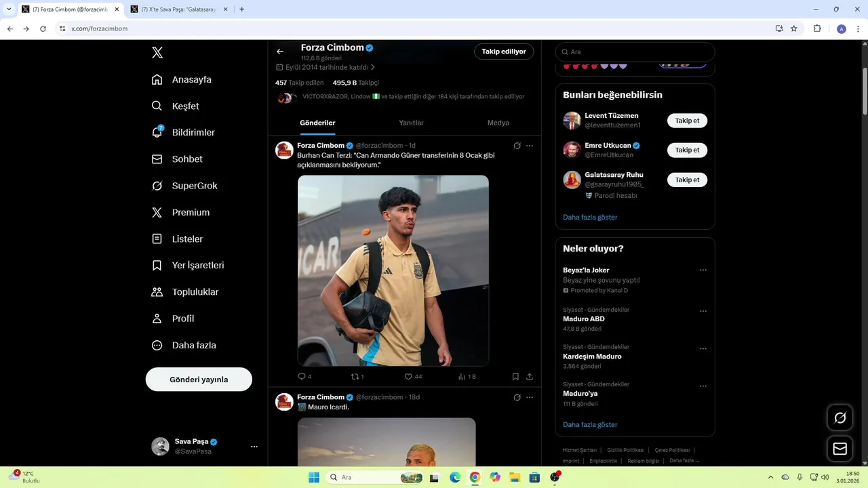Repost the Burhan Can Terzi post
Screen dimensions: 868x488
point(357,377)
